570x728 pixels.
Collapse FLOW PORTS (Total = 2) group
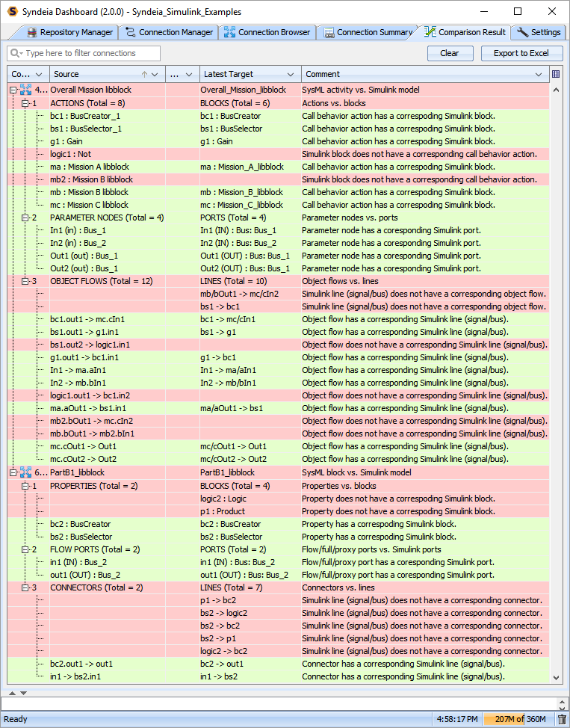[25, 549]
